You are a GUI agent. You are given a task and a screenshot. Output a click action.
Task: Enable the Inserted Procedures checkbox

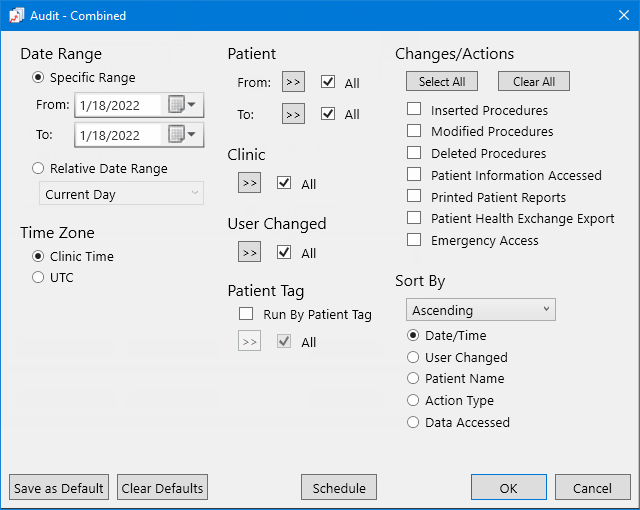[414, 109]
